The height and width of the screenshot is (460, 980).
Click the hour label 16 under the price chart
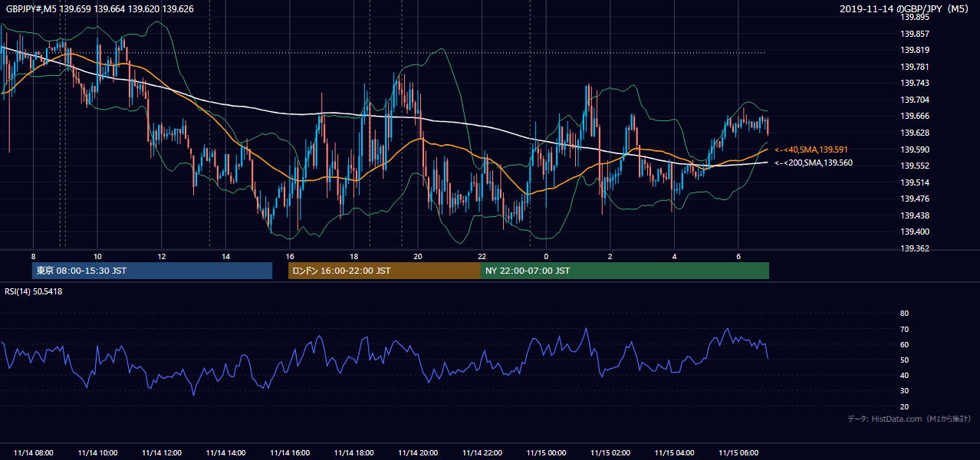[289, 256]
